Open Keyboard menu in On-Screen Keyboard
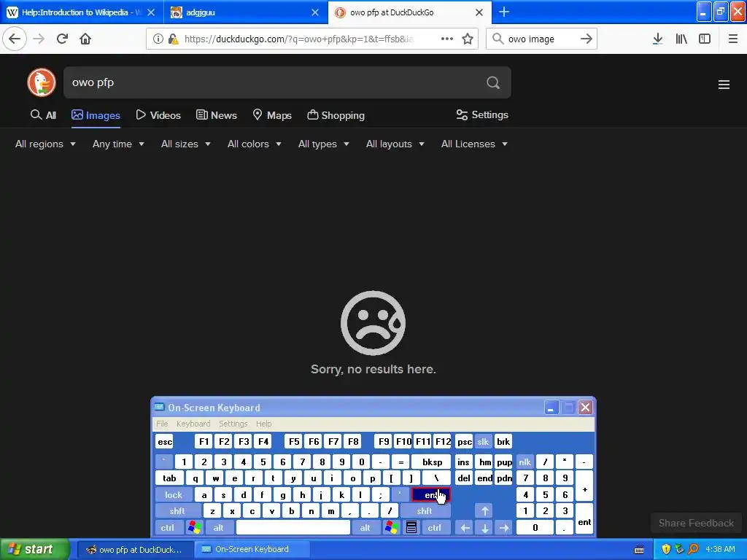The height and width of the screenshot is (560, 747). tap(193, 424)
